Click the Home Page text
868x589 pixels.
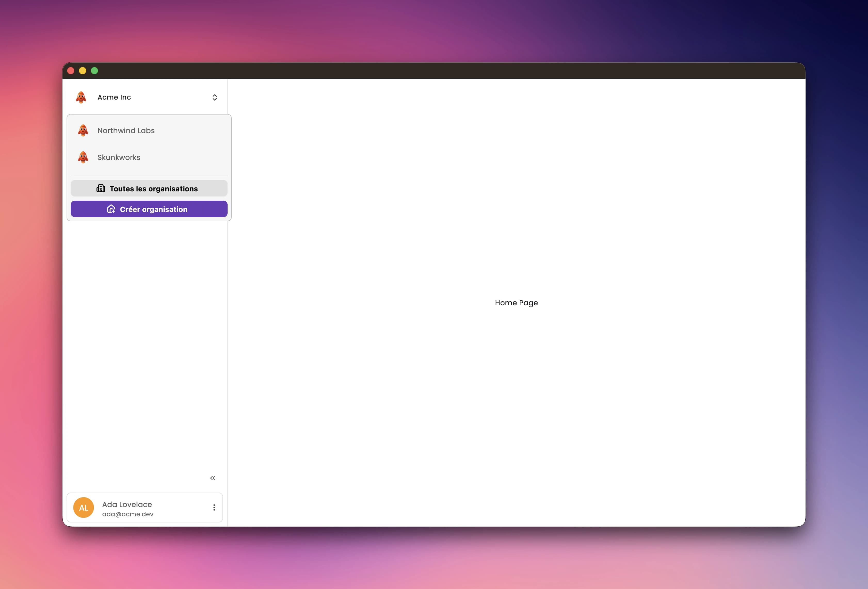coord(516,303)
